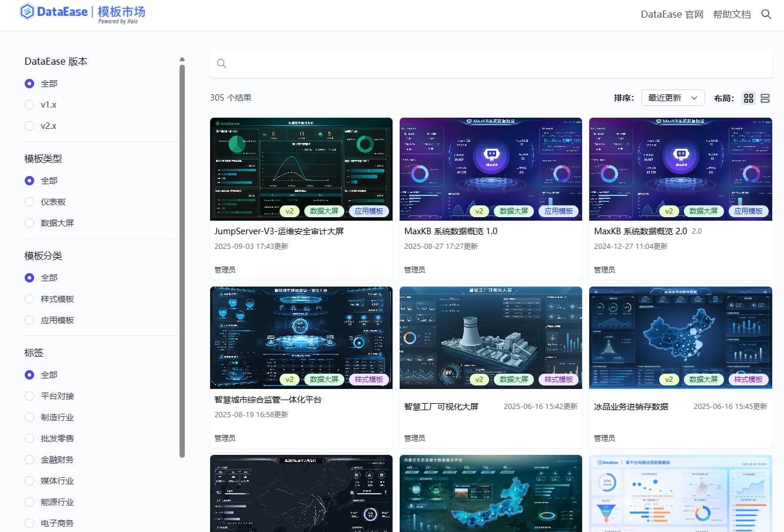Filter by 金融财务 tag

(29, 460)
